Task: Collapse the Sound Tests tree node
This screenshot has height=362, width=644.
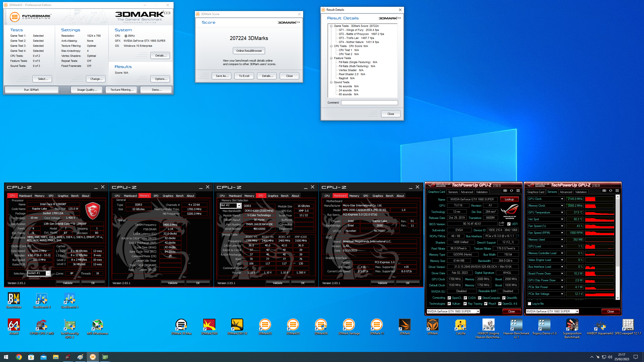Action: (332, 82)
